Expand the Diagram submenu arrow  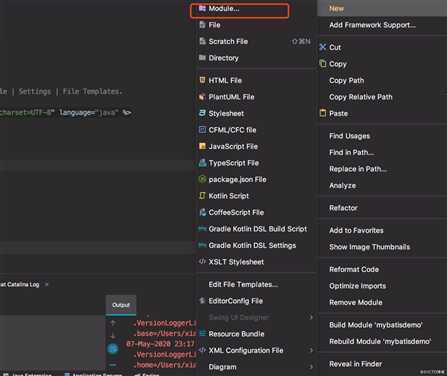pos(311,367)
